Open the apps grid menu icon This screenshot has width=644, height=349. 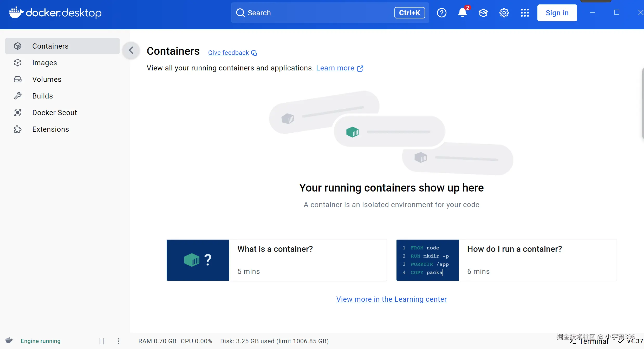tap(525, 13)
